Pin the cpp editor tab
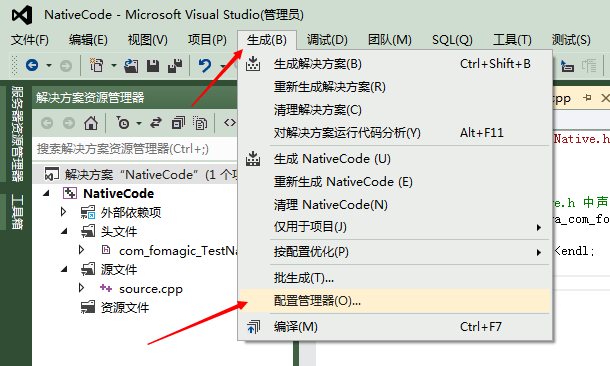 point(587,98)
